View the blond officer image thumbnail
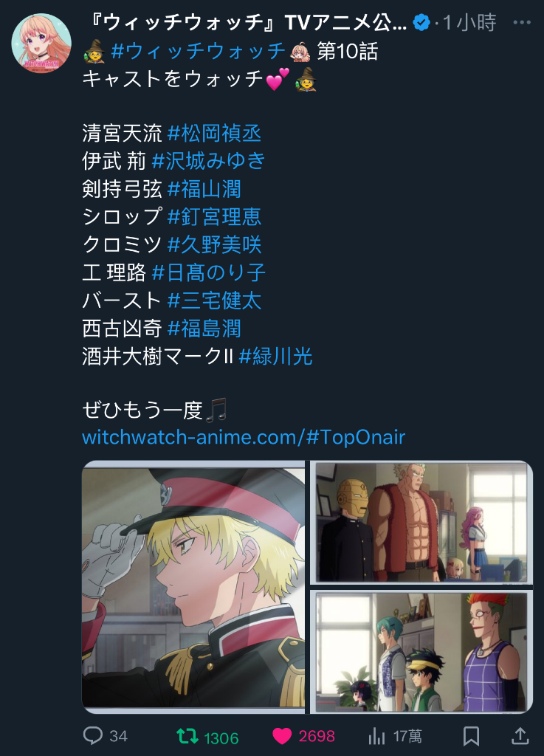Image resolution: width=544 pixels, height=756 pixels. point(193,587)
